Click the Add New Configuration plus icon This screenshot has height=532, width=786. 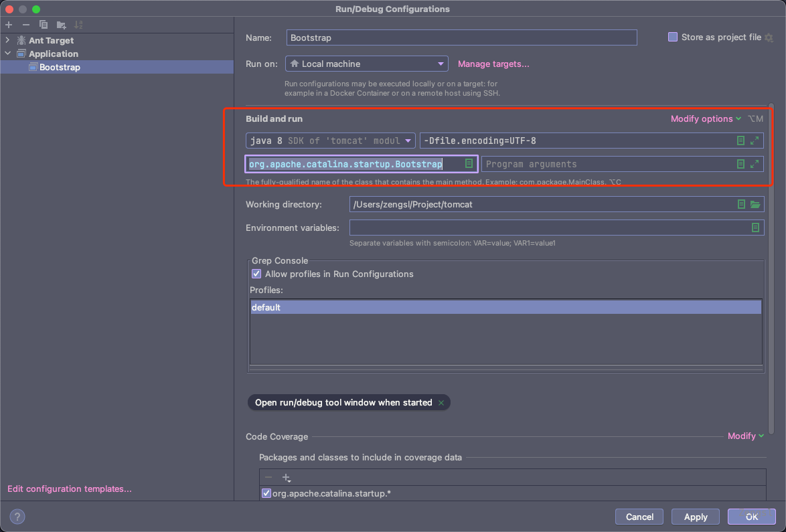click(9, 25)
